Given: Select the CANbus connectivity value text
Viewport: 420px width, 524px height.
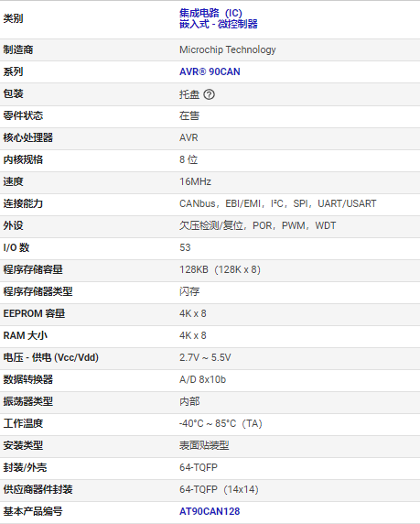Looking at the screenshot, I should pyautogui.click(x=197, y=203).
